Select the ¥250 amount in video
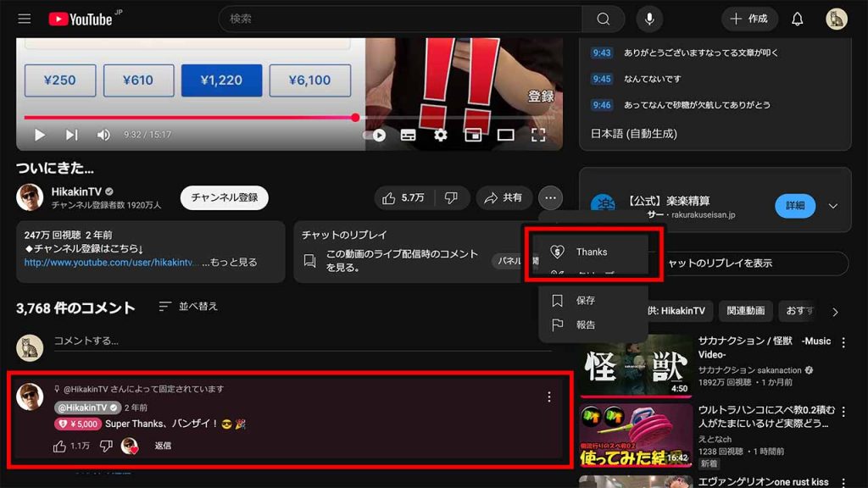868x488 pixels. pos(60,80)
